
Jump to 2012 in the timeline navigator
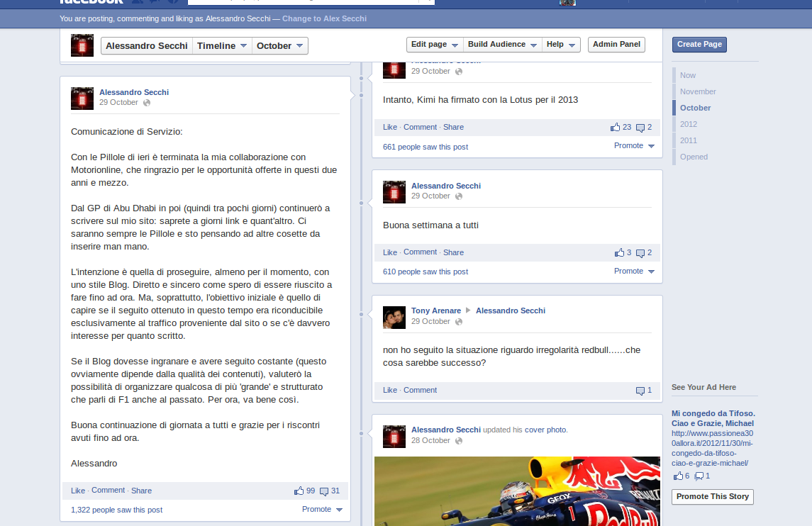(688, 124)
